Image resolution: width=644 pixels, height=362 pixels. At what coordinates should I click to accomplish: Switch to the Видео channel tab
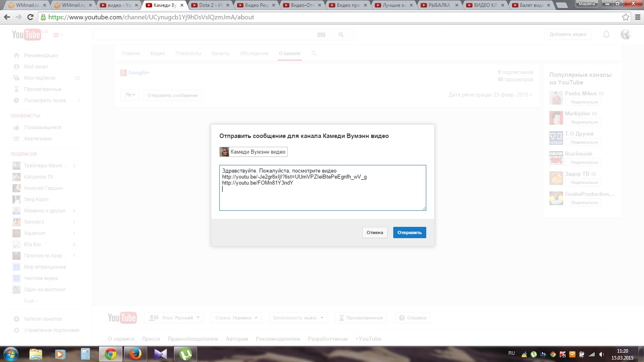(x=158, y=53)
